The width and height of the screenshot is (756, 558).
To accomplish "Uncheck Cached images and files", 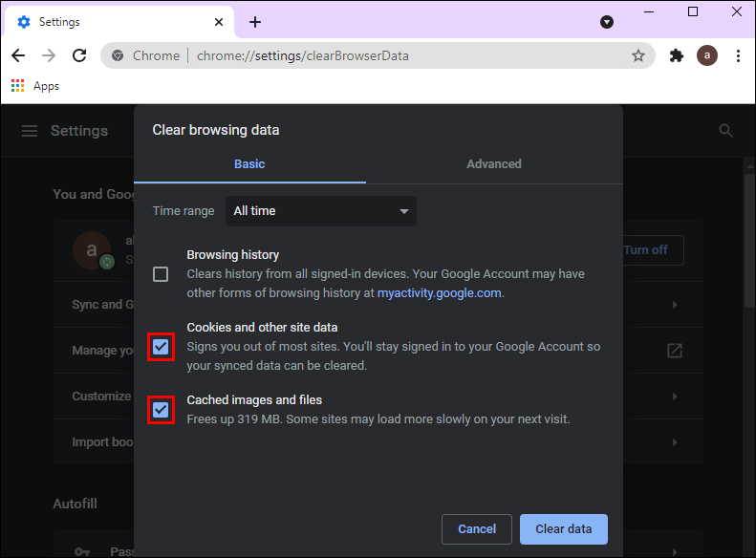I will (x=161, y=410).
